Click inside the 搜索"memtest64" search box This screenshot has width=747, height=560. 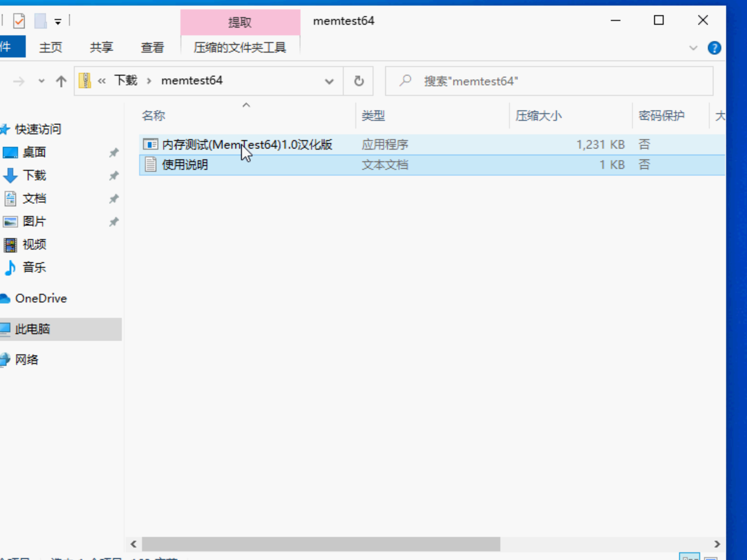[549, 81]
